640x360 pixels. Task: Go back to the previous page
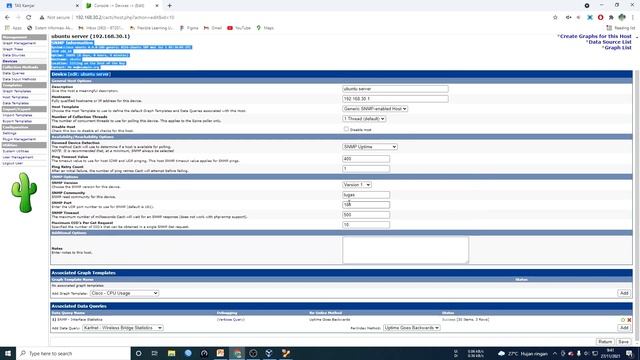(x=7, y=18)
